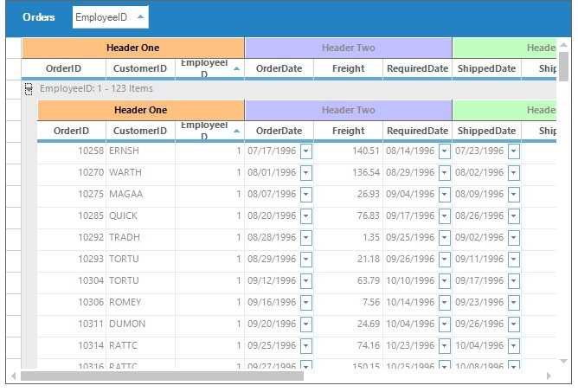This screenshot has height=392, width=578.
Task: Open OrderDate dropdown for order 10258
Action: click(306, 151)
